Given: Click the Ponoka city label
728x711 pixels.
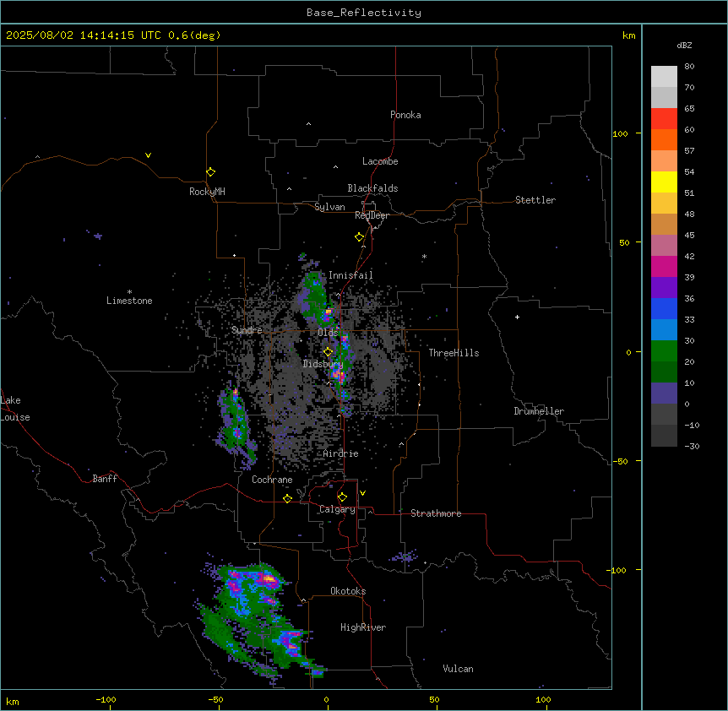Looking at the screenshot, I should pyautogui.click(x=405, y=115).
